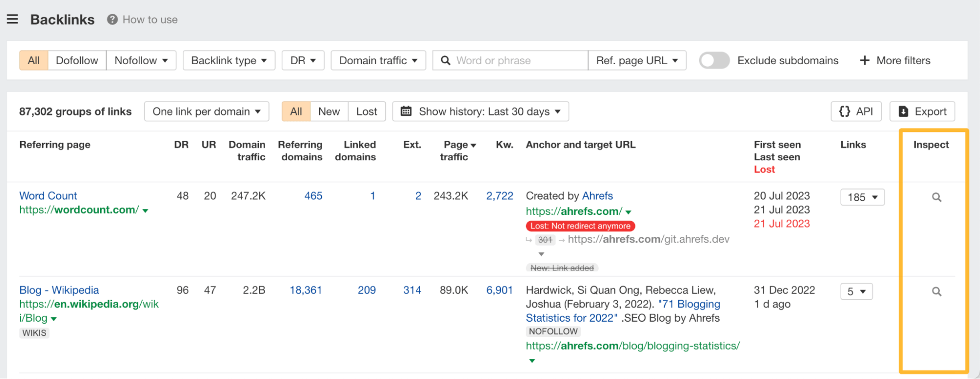Open the https://ahrefs.com/ target URL

point(574,211)
